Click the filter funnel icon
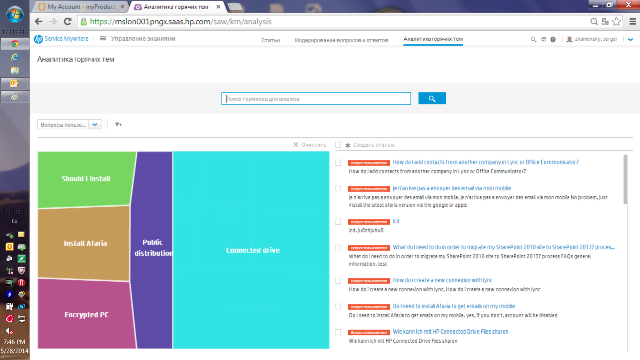 [118, 124]
